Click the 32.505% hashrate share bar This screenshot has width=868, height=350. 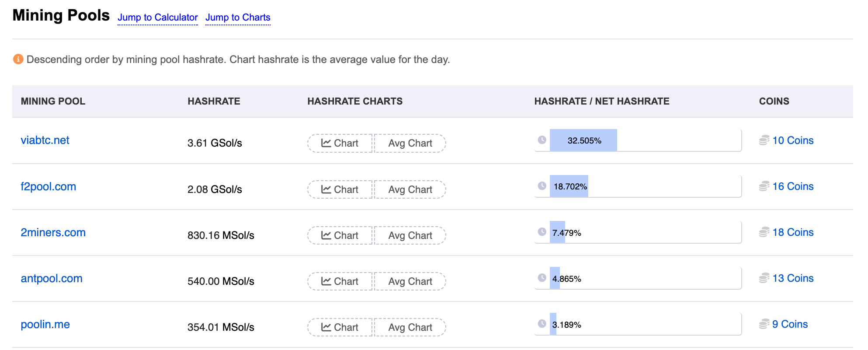pyautogui.click(x=583, y=140)
